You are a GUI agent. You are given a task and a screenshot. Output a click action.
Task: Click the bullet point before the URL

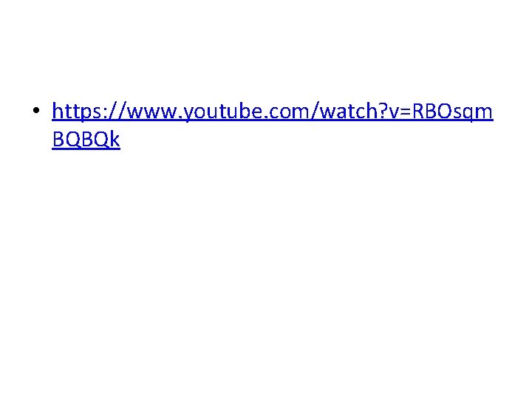tap(36, 111)
